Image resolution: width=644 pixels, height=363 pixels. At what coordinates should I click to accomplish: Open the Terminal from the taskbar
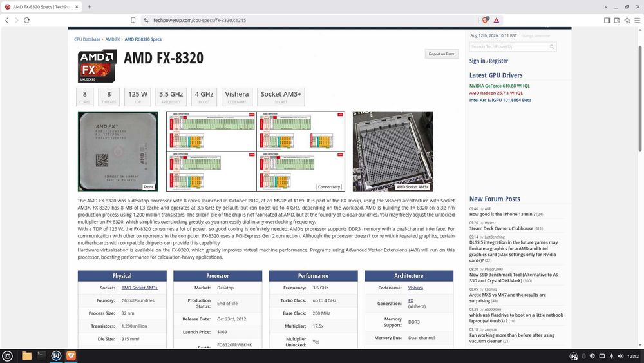click(41, 355)
